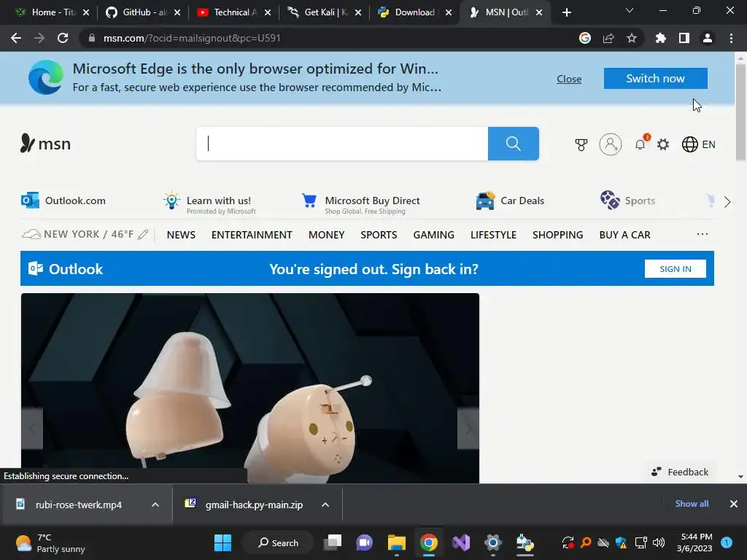Click the sign-in person icon on MSN
Image resolution: width=747 pixels, height=560 pixels.
tap(611, 144)
